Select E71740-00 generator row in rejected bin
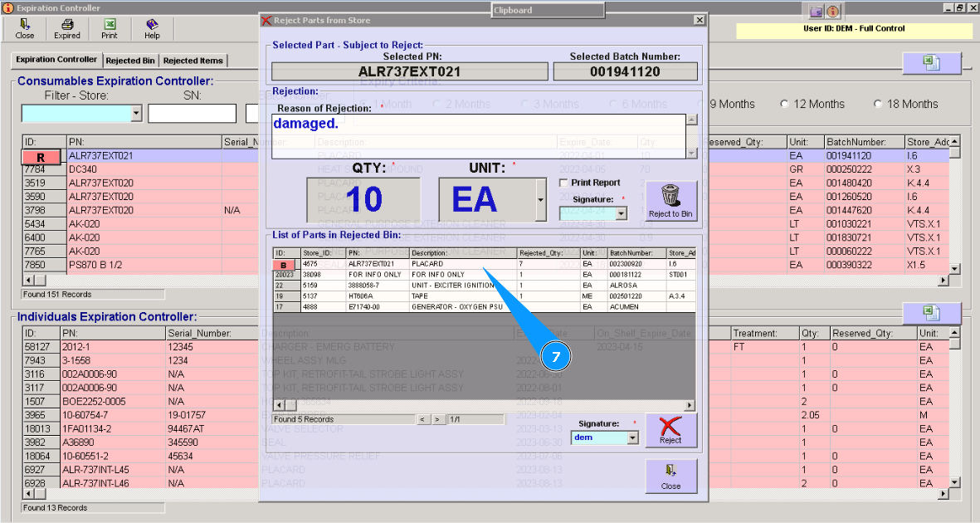Screen dimensions: 980x523 click(485, 306)
